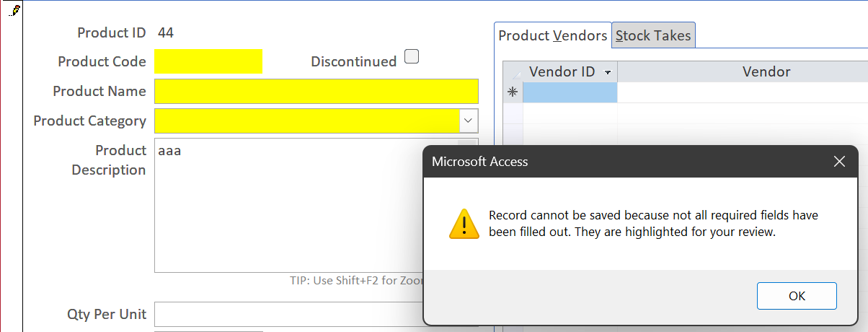Click the empty Vendor cell in new row
The width and height of the screenshot is (868, 332).
(x=743, y=92)
